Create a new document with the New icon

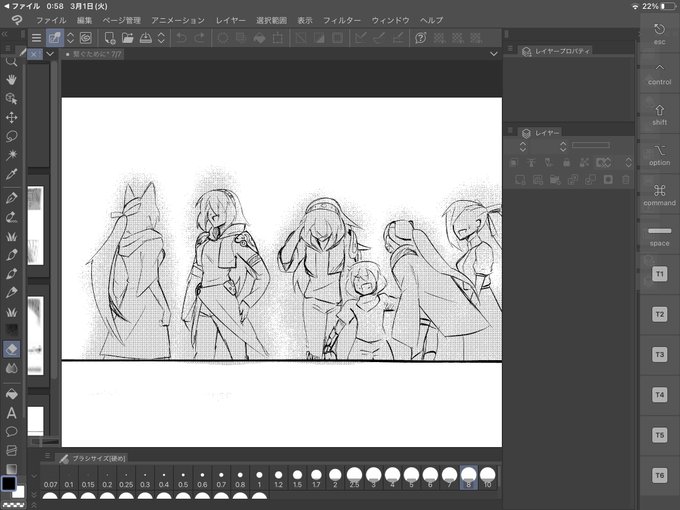[110, 38]
